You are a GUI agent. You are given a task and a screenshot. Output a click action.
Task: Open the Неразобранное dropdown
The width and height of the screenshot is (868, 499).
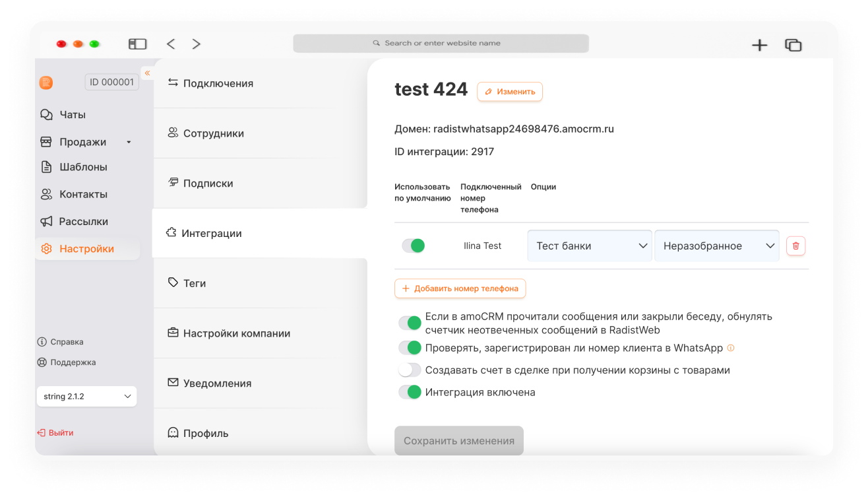717,246
